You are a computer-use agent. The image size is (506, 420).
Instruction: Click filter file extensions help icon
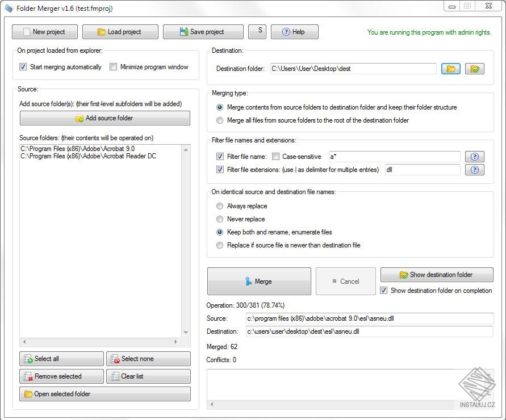click(x=475, y=170)
